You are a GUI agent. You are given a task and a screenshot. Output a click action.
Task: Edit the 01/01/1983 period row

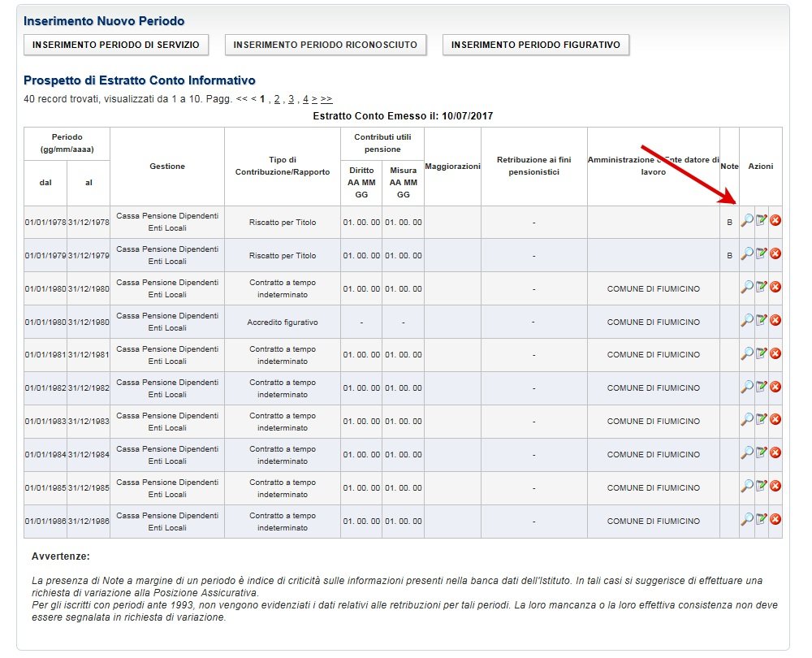tap(762, 419)
